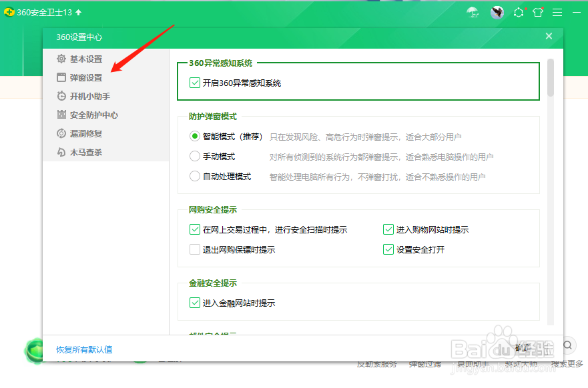Toggle 开启360异常感知系统 checkbox
The image size is (588, 388).
tap(195, 83)
